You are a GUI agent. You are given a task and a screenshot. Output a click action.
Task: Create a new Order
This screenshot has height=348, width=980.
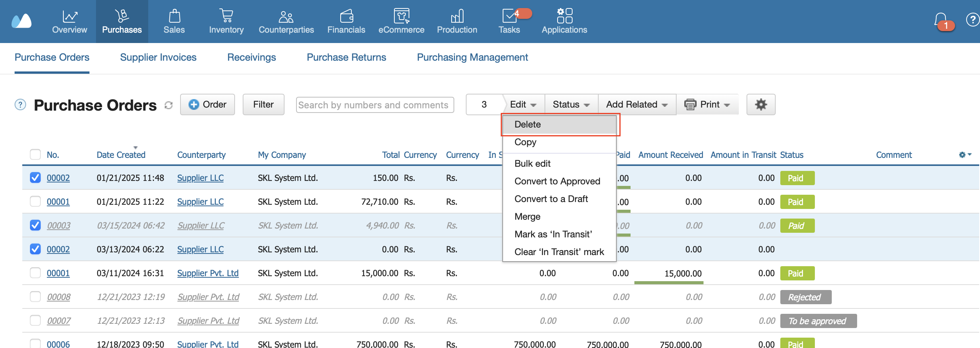207,104
